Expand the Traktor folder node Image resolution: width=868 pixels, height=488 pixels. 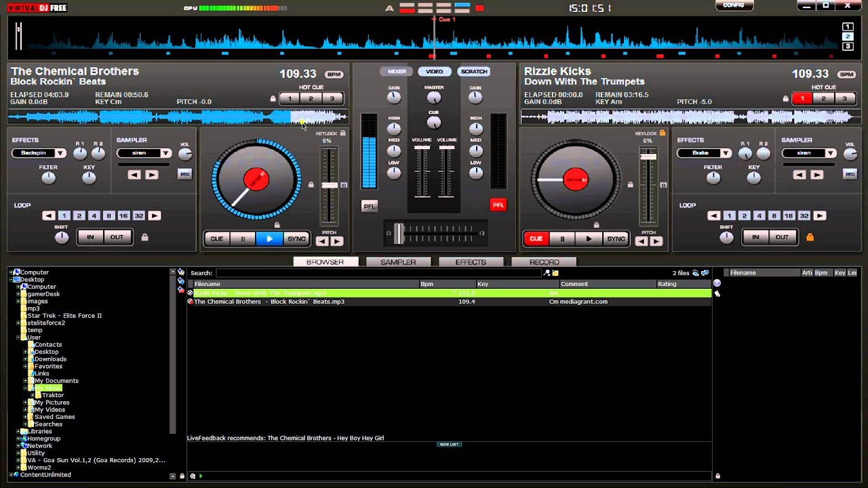[x=33, y=395]
